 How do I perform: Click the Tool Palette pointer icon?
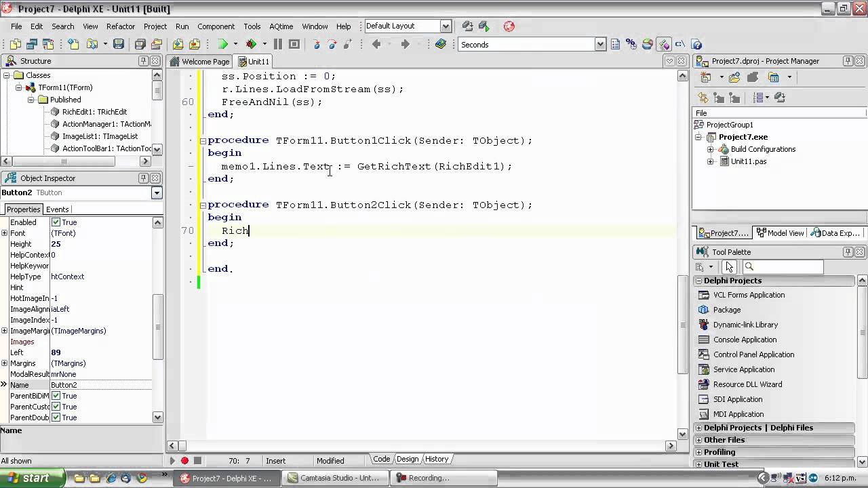point(729,267)
